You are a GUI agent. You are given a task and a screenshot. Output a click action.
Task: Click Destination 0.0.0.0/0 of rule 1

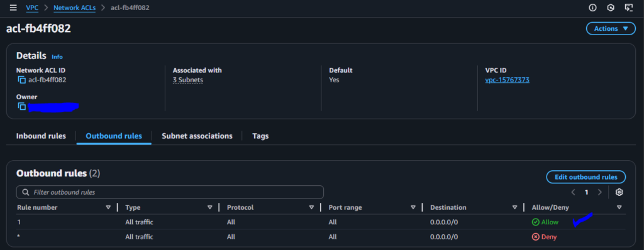(444, 222)
